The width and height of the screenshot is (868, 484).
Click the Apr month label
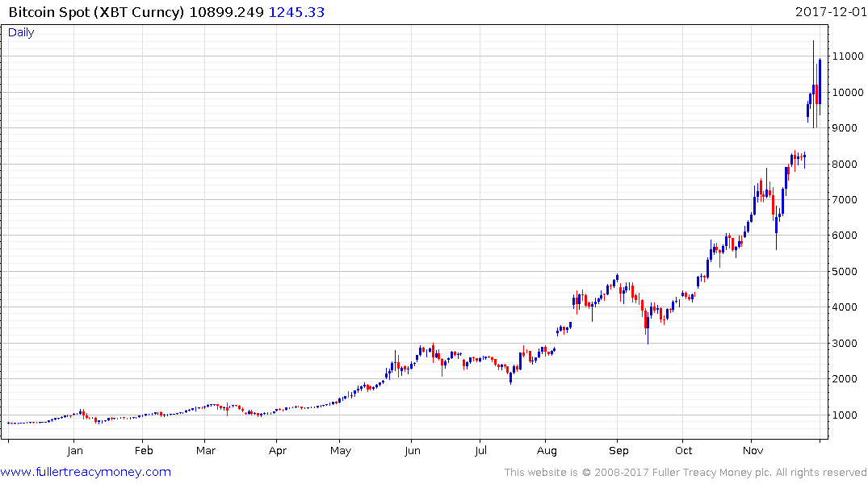[277, 451]
